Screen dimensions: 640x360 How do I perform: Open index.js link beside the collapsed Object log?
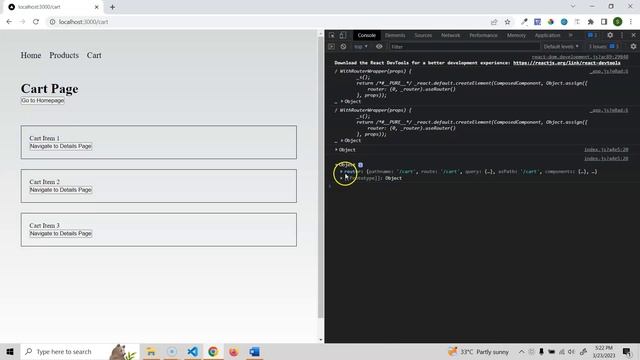(x=606, y=150)
